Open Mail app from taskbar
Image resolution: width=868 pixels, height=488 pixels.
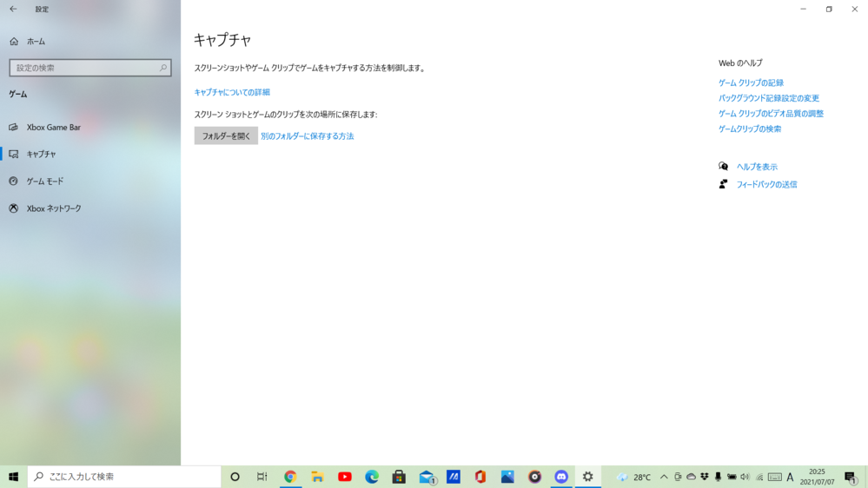(x=427, y=477)
